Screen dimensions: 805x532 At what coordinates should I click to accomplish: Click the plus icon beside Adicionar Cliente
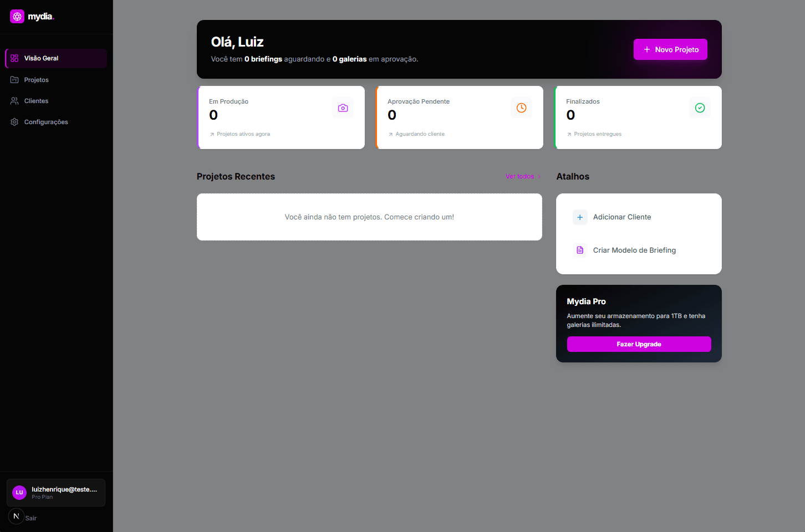[x=580, y=217]
